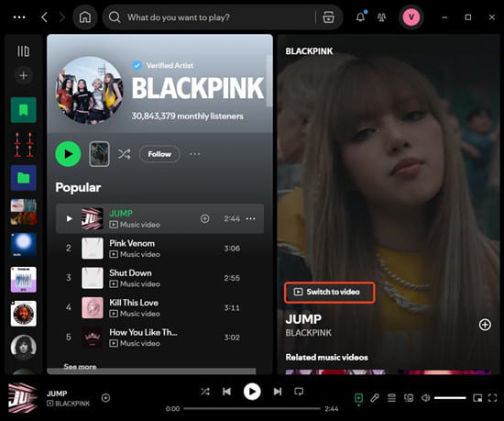Open the play queue

[x=391, y=398]
